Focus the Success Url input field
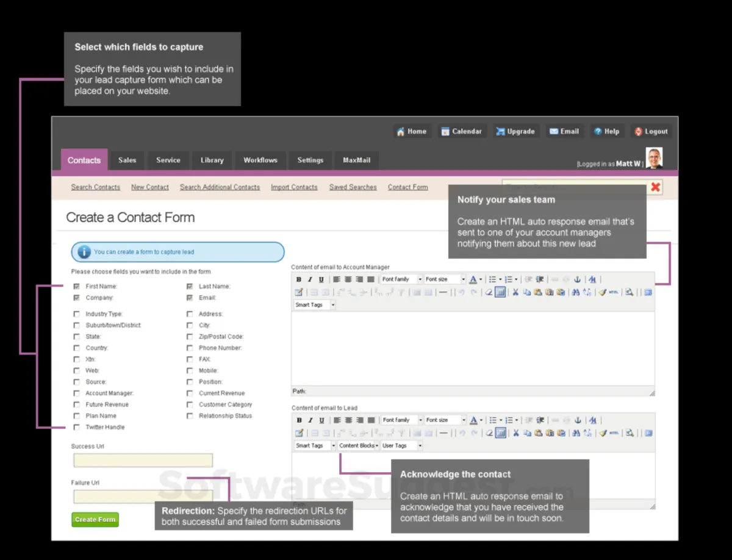The width and height of the screenshot is (732, 560). 143,461
